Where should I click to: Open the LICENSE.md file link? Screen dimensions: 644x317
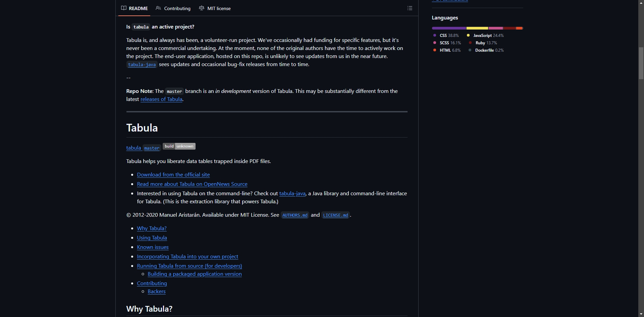[335, 215]
